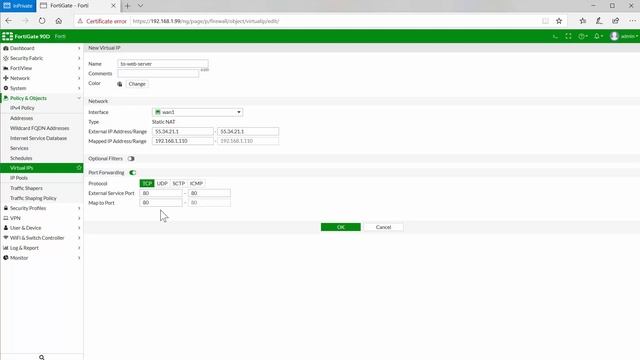Select the SCTP protocol option
Image resolution: width=640 pixels, height=360 pixels.
click(178, 184)
